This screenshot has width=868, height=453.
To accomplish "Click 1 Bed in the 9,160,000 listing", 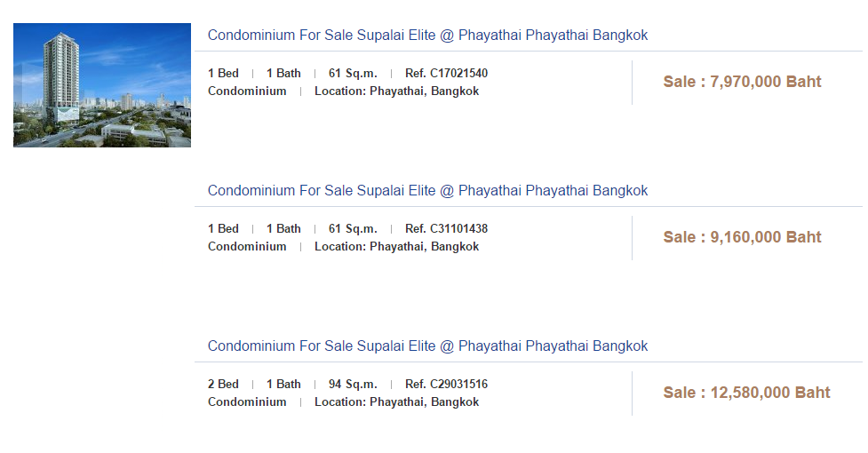I will (x=223, y=229).
